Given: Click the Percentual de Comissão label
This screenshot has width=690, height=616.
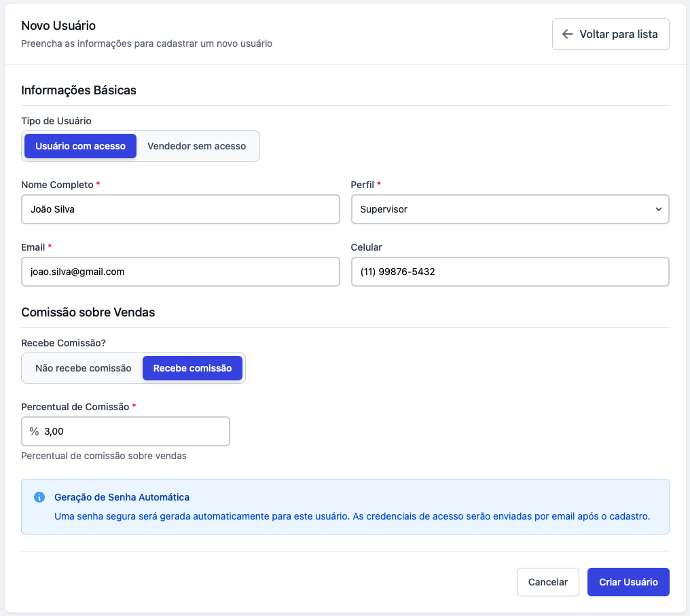Looking at the screenshot, I should tap(75, 407).
